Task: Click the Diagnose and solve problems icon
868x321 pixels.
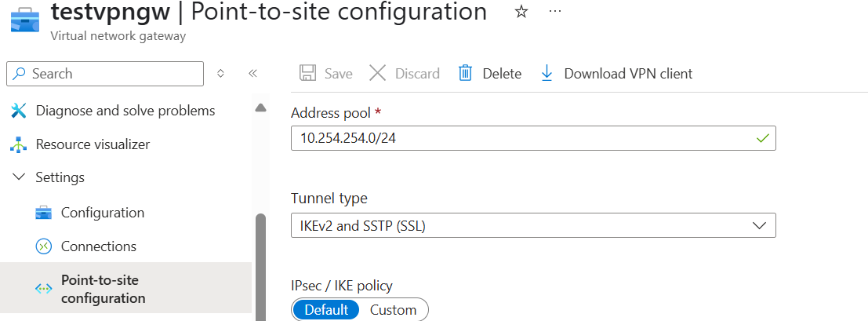Action: 20,111
